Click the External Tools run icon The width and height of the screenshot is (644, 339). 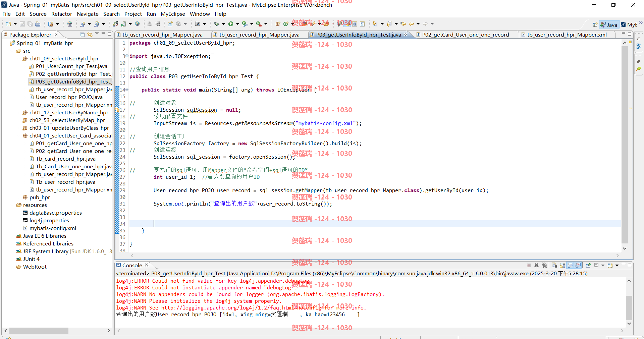pyautogui.click(x=259, y=24)
